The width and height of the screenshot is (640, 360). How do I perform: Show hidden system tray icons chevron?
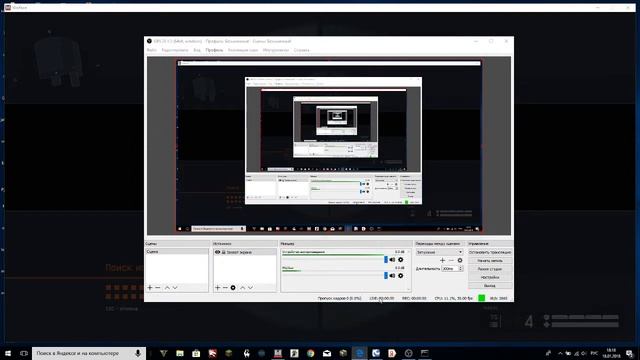[x=560, y=353]
